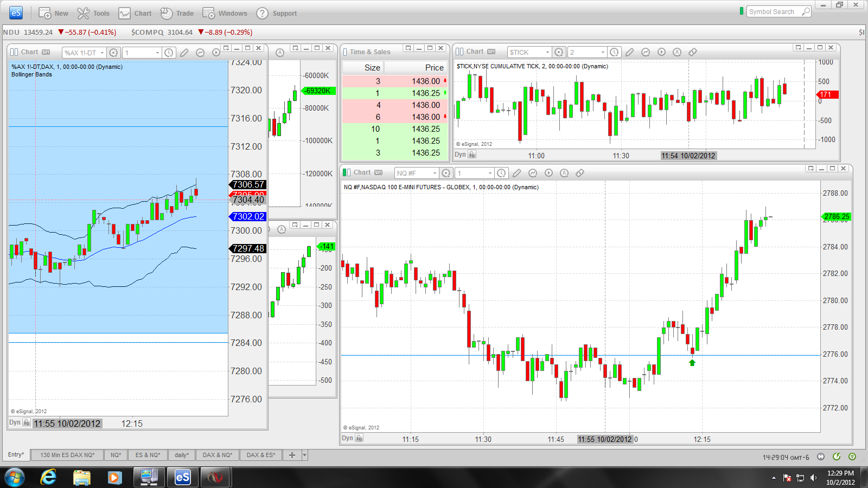The image size is (868, 488).
Task: Switch to the NQ* page tab
Action: (x=116, y=455)
